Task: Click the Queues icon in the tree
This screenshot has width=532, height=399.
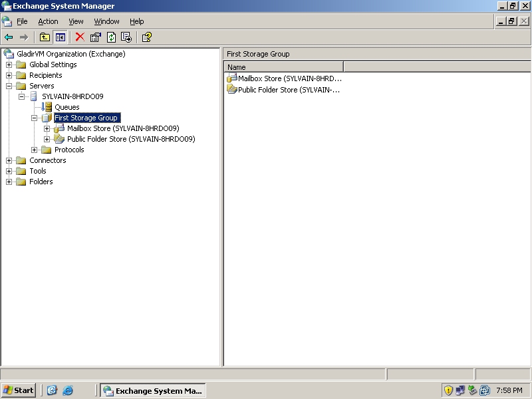Action: coord(47,107)
